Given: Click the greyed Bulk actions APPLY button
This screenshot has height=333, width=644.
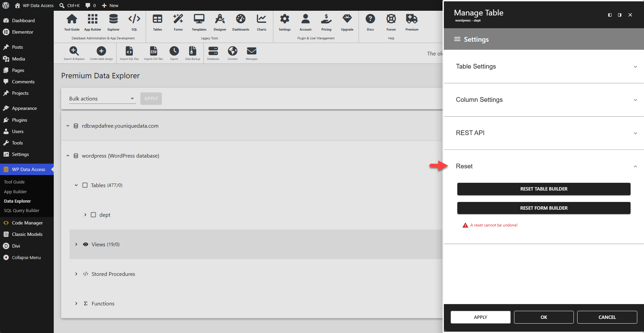Looking at the screenshot, I should pyautogui.click(x=151, y=98).
